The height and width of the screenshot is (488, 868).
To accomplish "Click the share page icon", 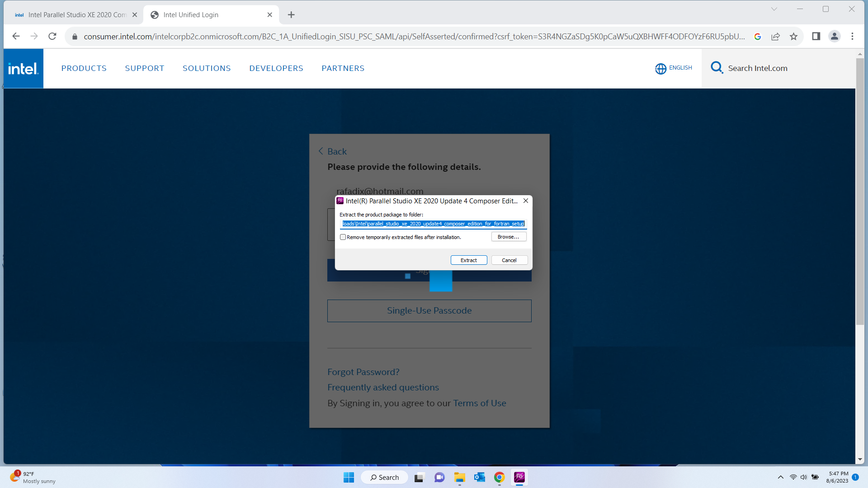I will (775, 37).
